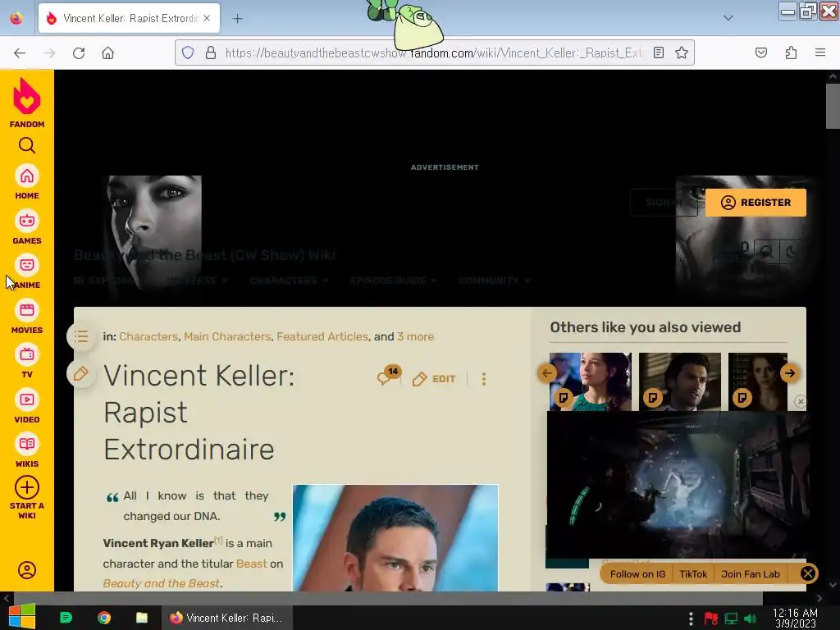Viewport: 840px width, 630px height.
Task: Open a new tab with plus
Action: (x=237, y=18)
